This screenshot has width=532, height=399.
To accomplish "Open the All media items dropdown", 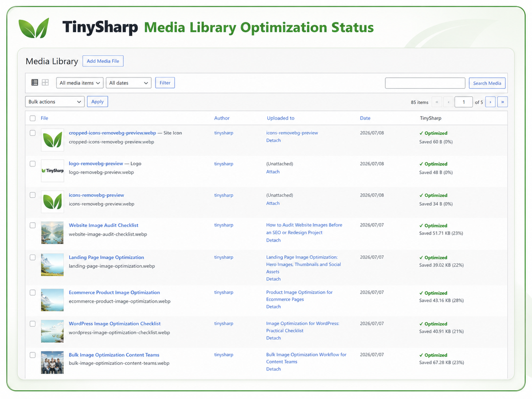I will point(80,83).
